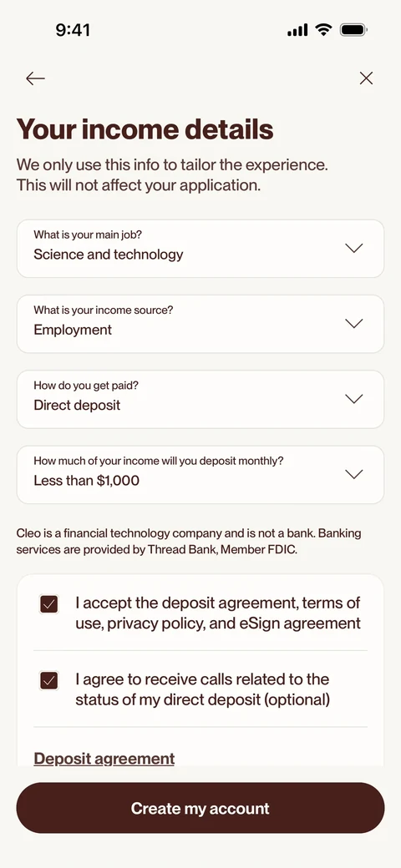Screen dimensions: 401x868
Task: Tap the back arrow icon
Action: click(35, 78)
